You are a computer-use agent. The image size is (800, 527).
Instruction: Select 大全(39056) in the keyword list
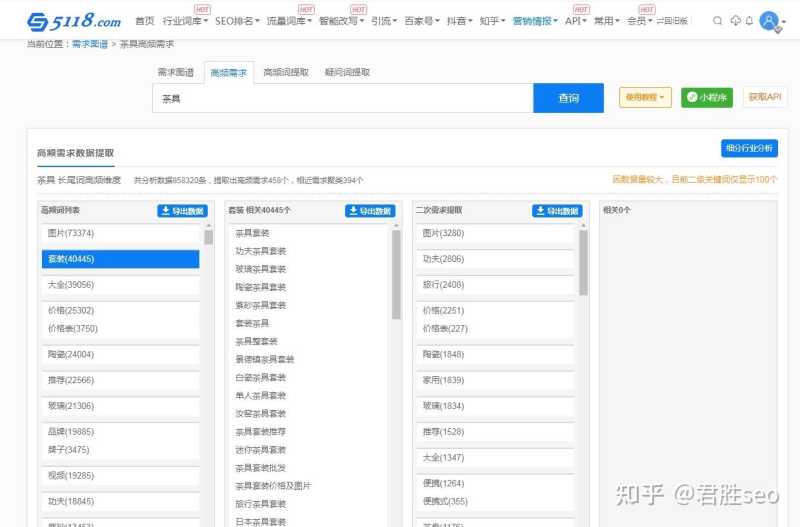[120, 285]
